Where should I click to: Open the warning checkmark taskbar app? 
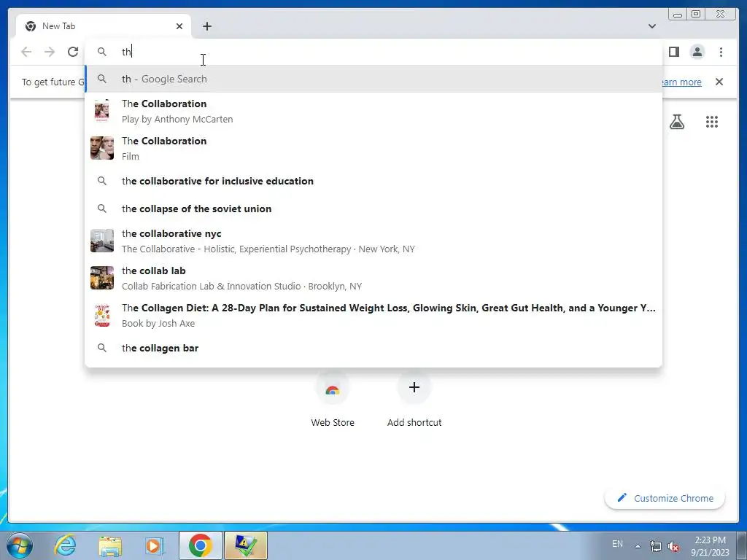(245, 545)
